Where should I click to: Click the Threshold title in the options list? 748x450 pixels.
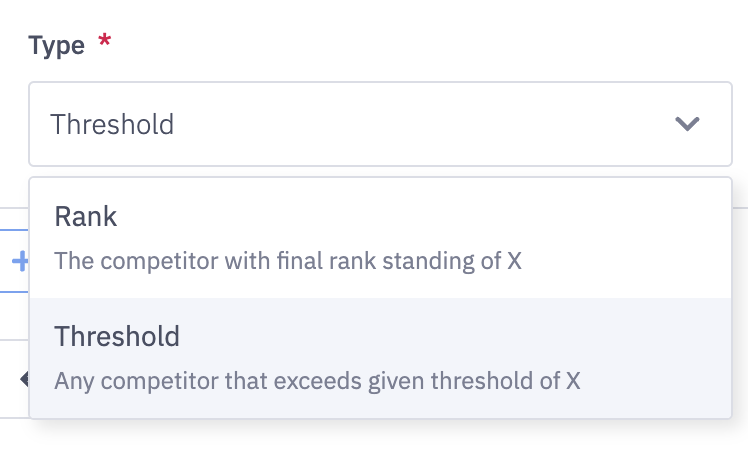click(x=117, y=336)
